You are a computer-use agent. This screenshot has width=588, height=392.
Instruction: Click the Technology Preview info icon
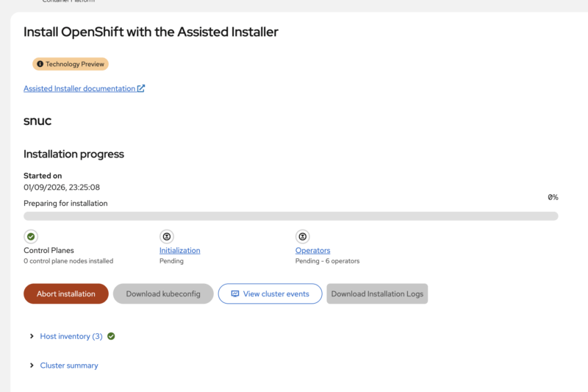(40, 64)
